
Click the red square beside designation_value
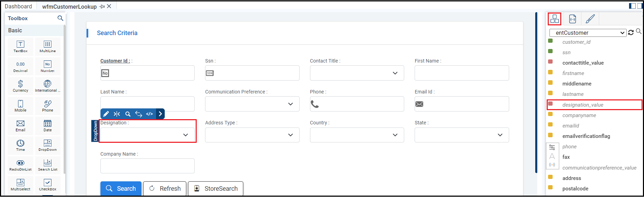coord(551,104)
